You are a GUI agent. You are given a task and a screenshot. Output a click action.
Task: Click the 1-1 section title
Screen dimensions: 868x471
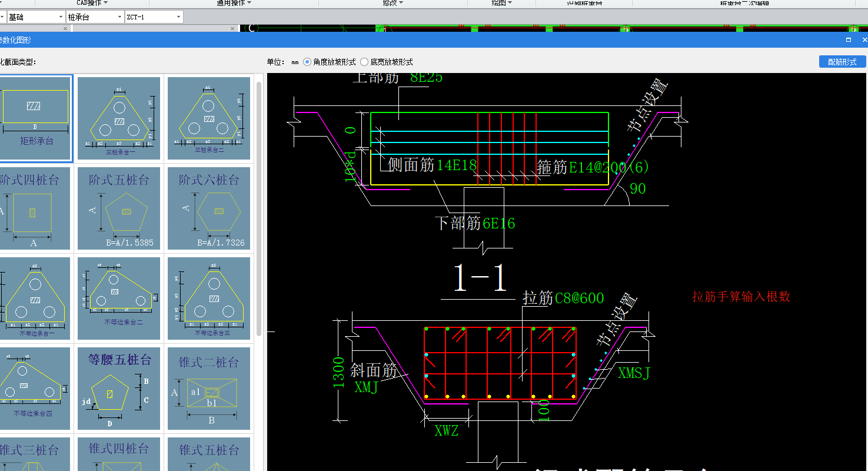pyautogui.click(x=481, y=278)
